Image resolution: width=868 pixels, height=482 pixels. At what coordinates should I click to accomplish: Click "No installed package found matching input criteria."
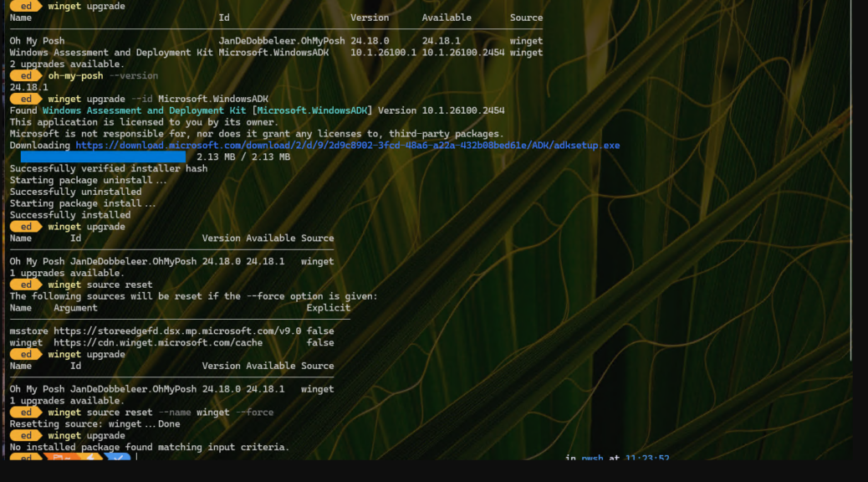pyautogui.click(x=150, y=447)
